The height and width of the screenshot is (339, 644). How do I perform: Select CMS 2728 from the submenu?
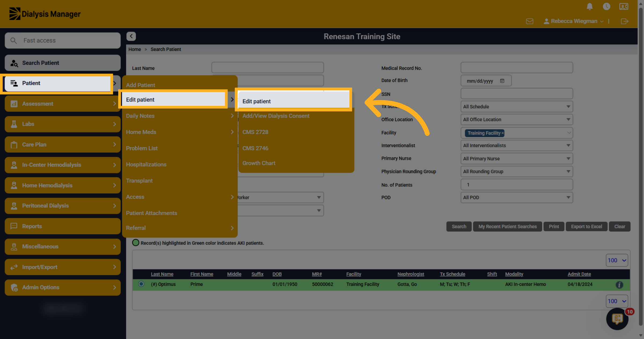(255, 132)
